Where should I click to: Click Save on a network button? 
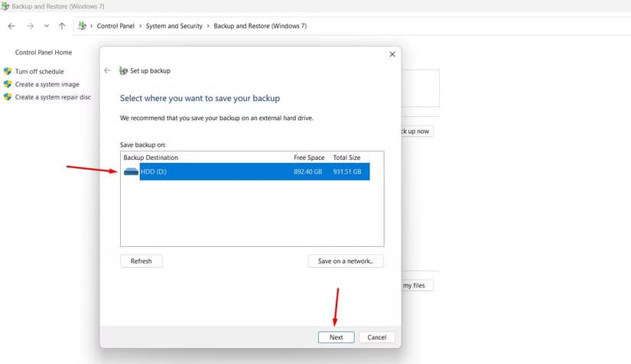pyautogui.click(x=346, y=261)
